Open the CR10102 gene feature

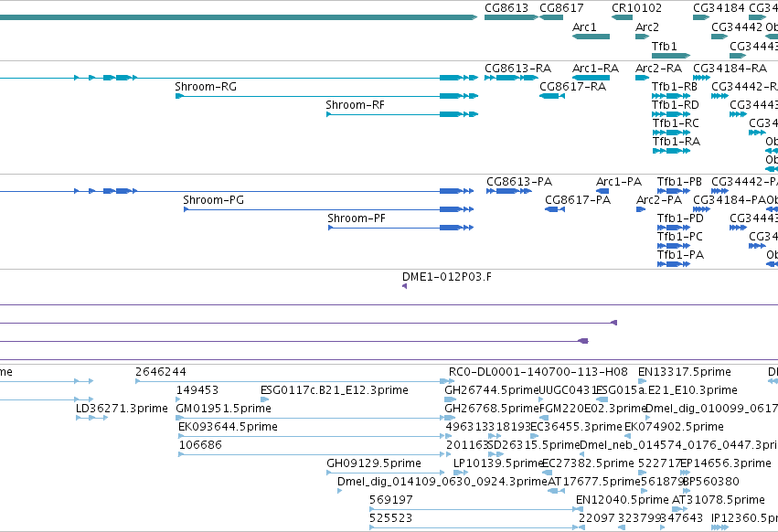[x=622, y=17]
